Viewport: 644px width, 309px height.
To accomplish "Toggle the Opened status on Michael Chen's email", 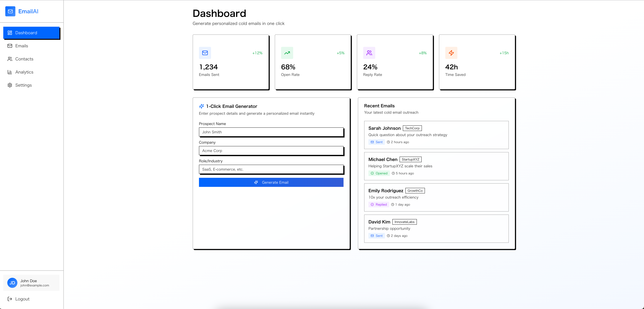I will (x=379, y=173).
